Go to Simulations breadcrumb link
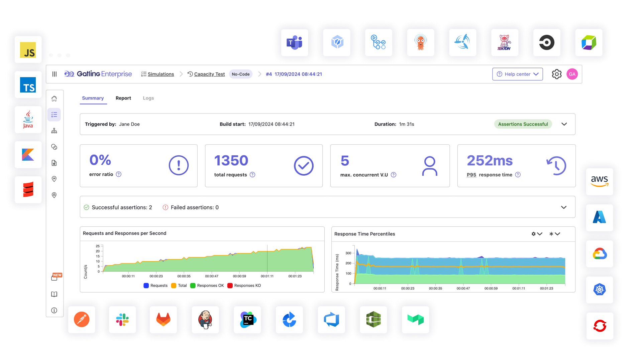642x364 pixels. 158,74
